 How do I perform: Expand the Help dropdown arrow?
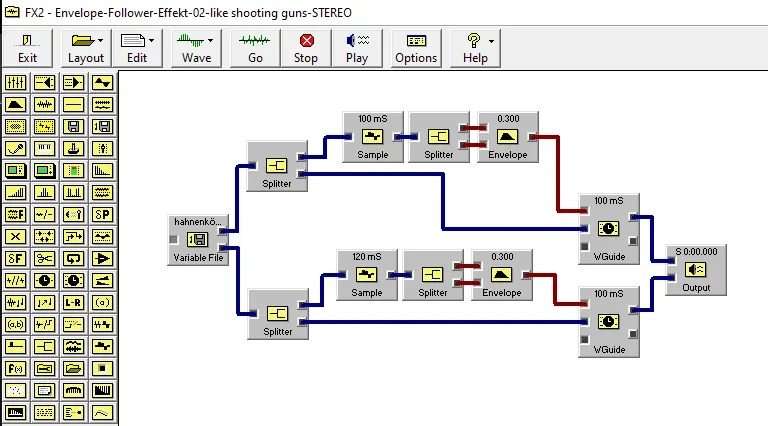point(491,41)
